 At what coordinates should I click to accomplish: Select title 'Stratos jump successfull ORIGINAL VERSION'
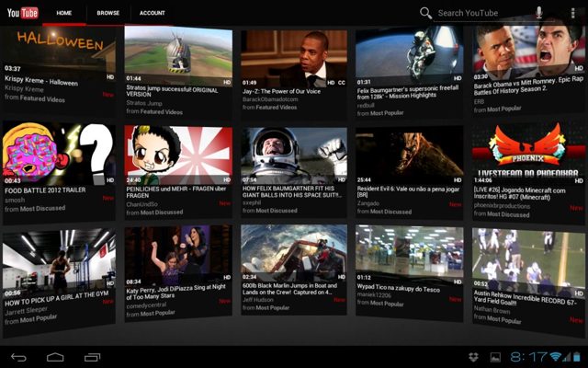click(172, 91)
